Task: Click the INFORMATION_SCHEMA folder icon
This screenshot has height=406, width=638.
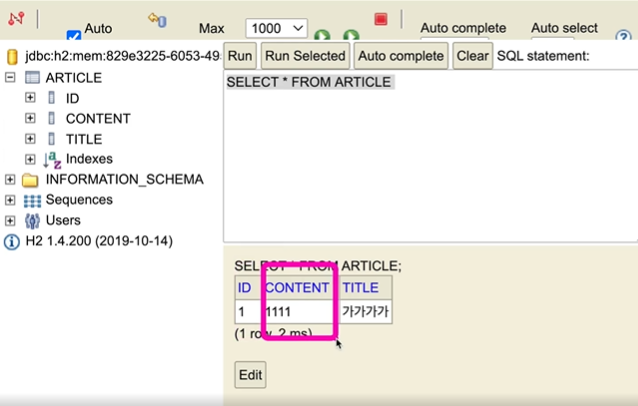Action: [x=30, y=180]
